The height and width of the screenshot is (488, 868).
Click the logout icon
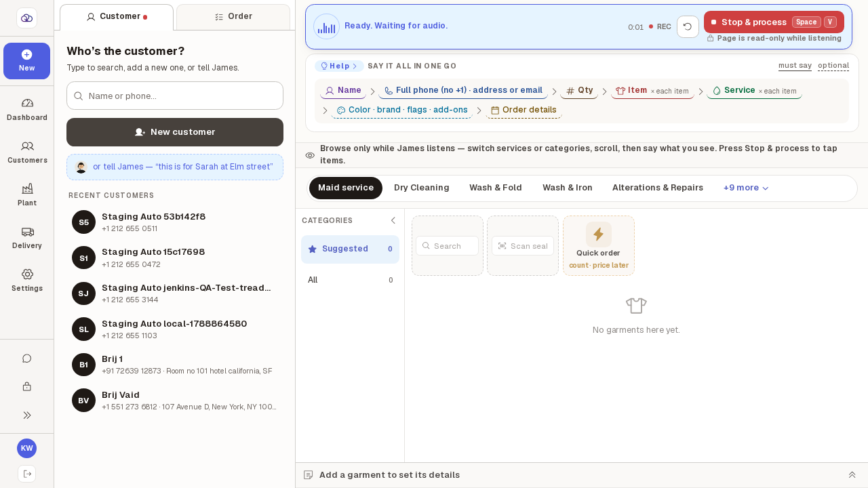(x=27, y=474)
